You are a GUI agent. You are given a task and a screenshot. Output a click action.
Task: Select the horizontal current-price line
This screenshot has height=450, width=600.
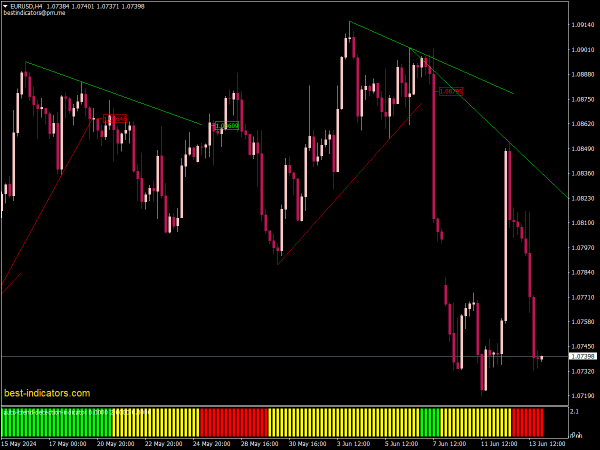(285, 357)
